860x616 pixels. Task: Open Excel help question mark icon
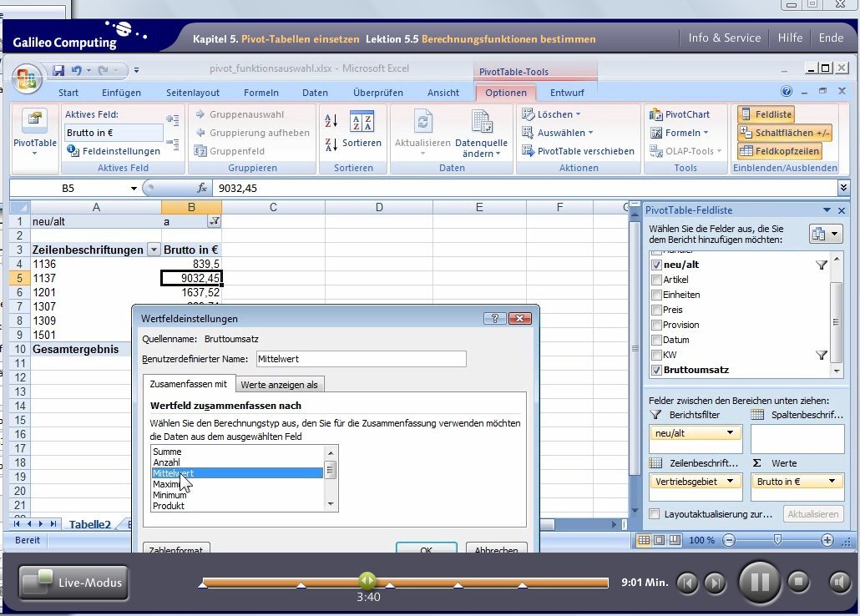coord(786,91)
